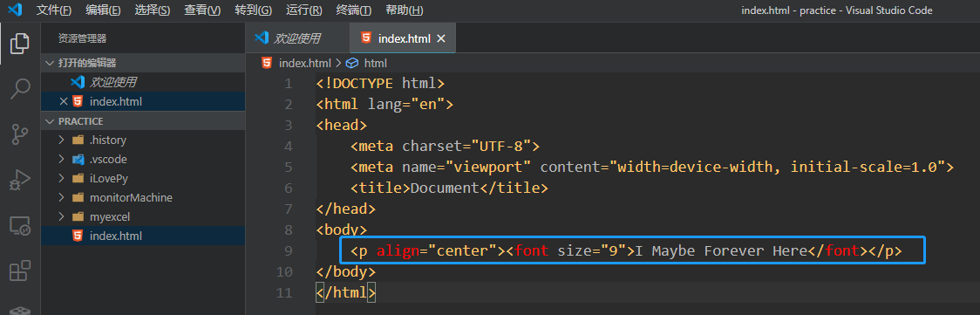Open the Explorer view in activity bar
The width and height of the screenshot is (980, 315).
(20, 43)
